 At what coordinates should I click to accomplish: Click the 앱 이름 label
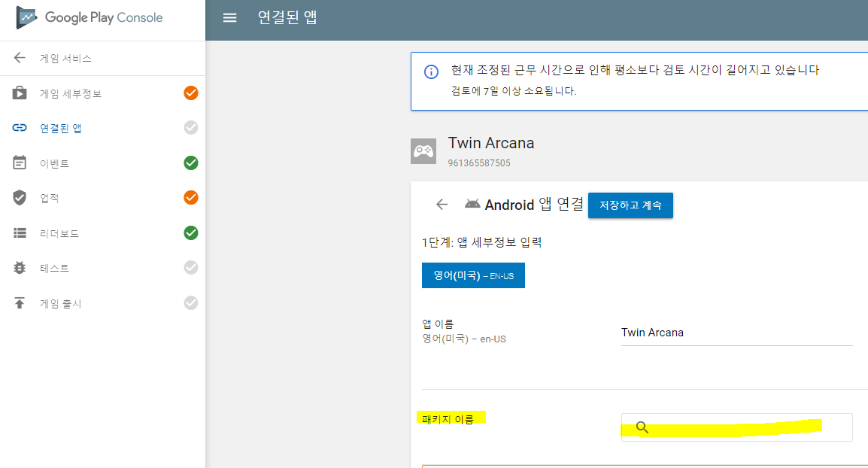(x=438, y=324)
